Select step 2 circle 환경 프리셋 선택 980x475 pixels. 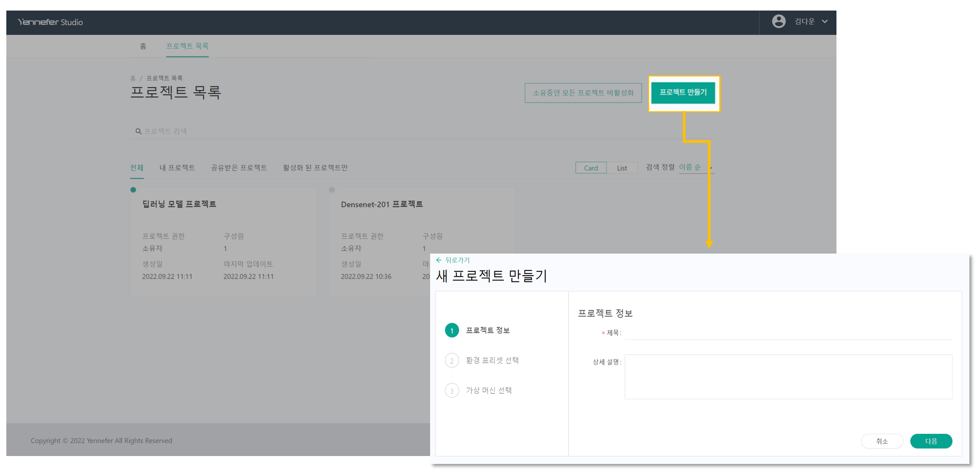452,361
